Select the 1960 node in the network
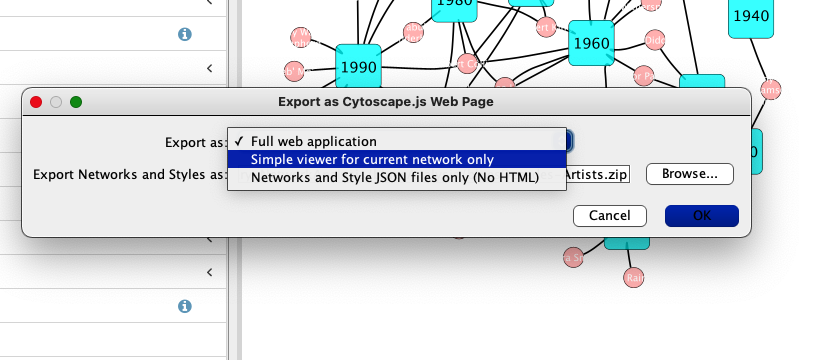Image resolution: width=832 pixels, height=360 pixels. [x=592, y=43]
